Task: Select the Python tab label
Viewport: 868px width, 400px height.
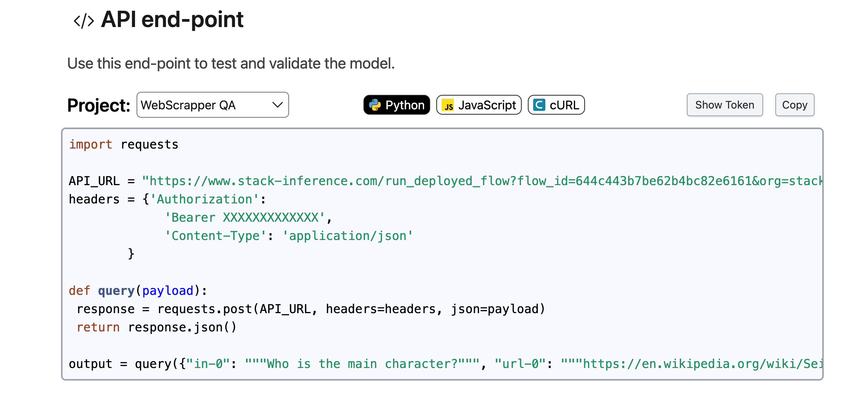Action: tap(405, 105)
